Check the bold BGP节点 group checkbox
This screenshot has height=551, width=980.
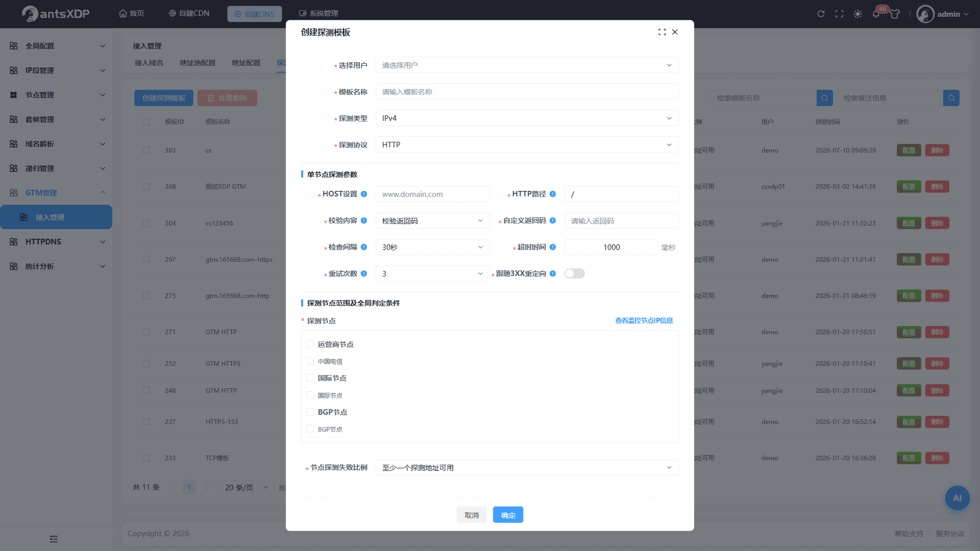pos(310,412)
